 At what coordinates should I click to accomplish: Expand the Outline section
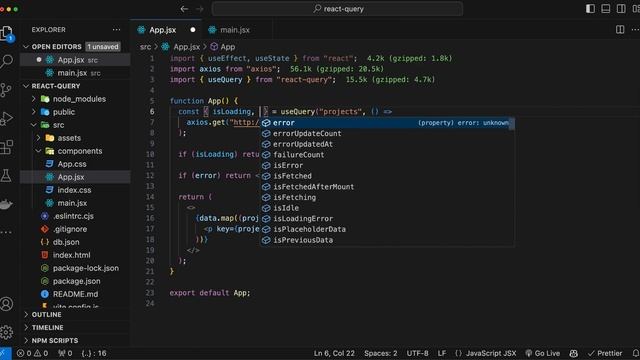tap(75, 315)
